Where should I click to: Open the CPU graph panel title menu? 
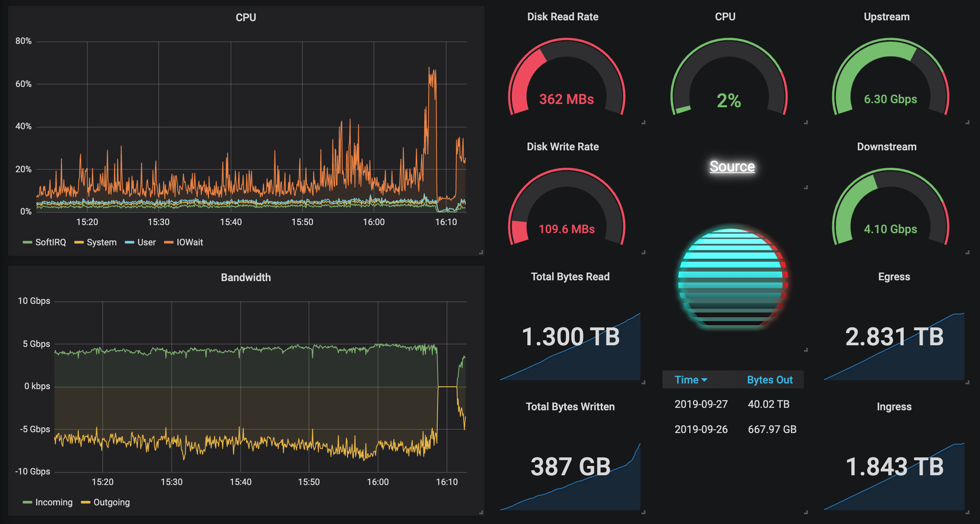click(246, 17)
